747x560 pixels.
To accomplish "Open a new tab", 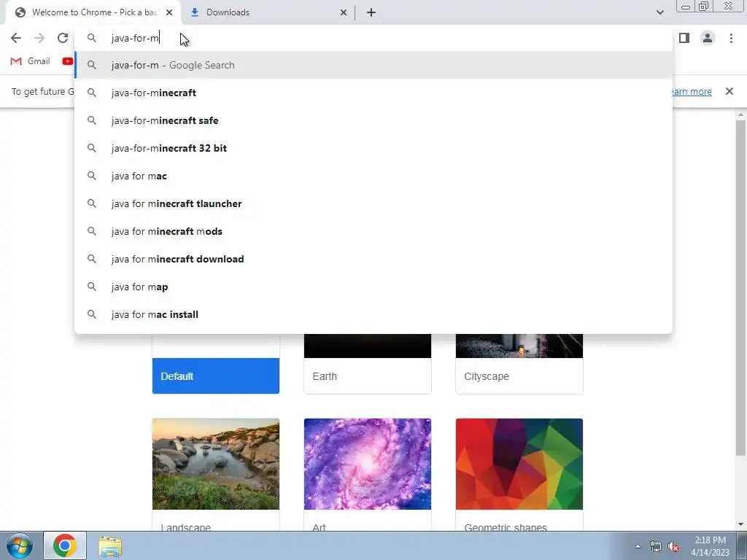I will point(371,12).
